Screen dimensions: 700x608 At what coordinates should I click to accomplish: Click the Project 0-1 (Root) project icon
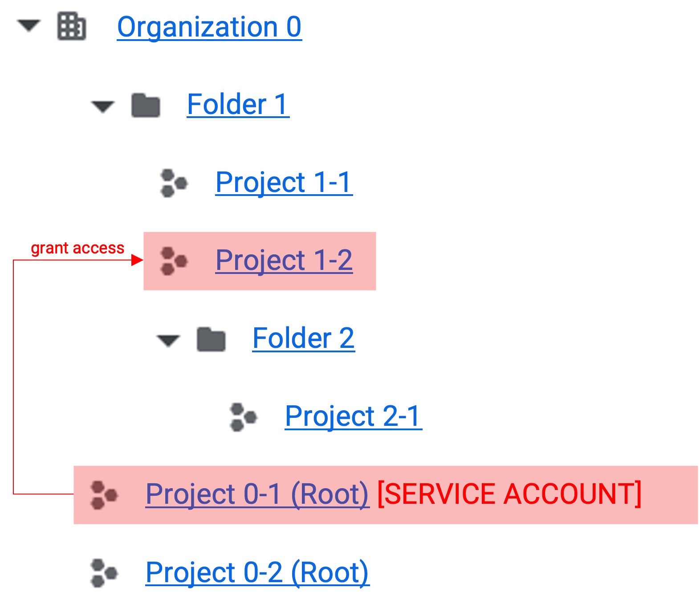pyautogui.click(x=104, y=495)
